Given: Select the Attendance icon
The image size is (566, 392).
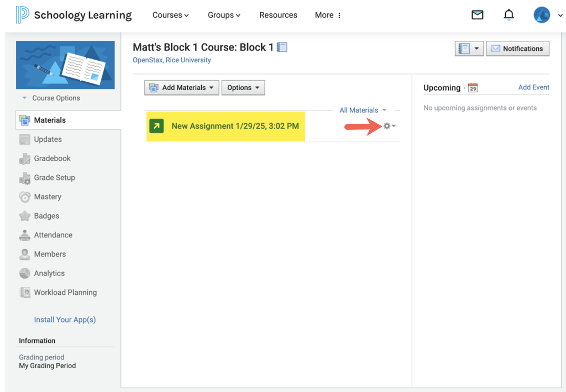Looking at the screenshot, I should point(25,235).
